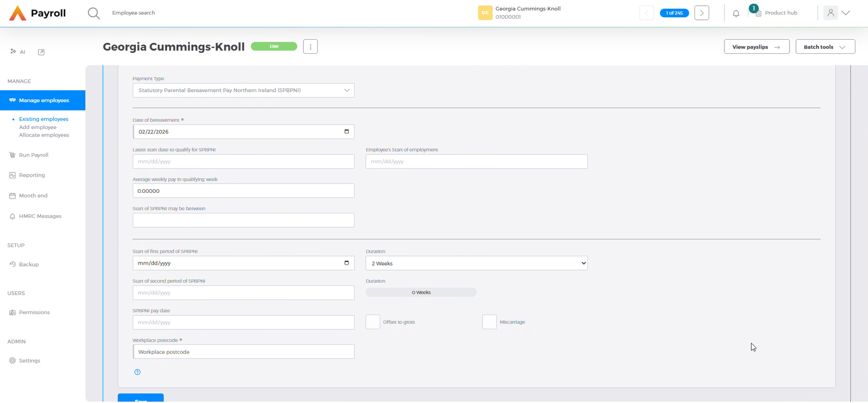This screenshot has height=403, width=868.
Task: Click the SPBPNI pay date field
Action: (x=244, y=322)
